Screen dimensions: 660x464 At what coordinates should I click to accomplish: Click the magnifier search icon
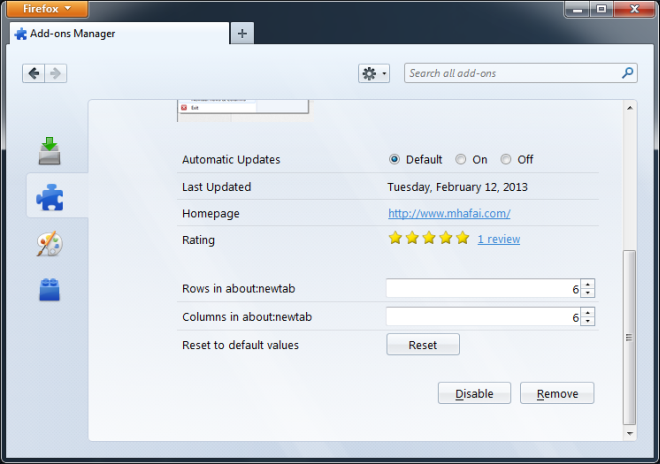pyautogui.click(x=627, y=73)
